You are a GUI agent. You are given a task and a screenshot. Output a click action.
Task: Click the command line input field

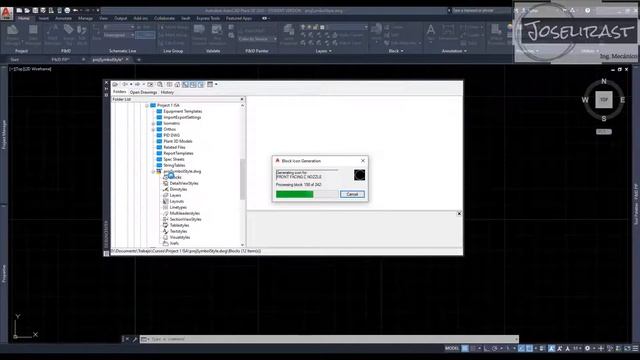coord(333,339)
